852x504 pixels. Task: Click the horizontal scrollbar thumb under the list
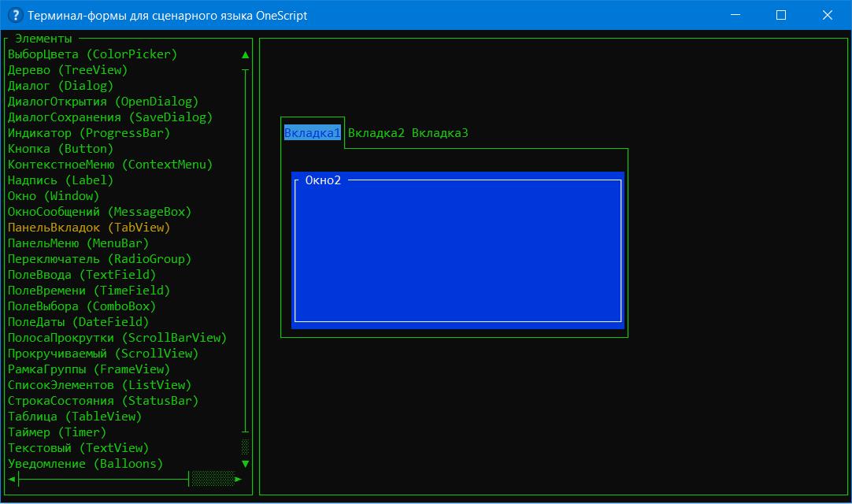tap(213, 479)
